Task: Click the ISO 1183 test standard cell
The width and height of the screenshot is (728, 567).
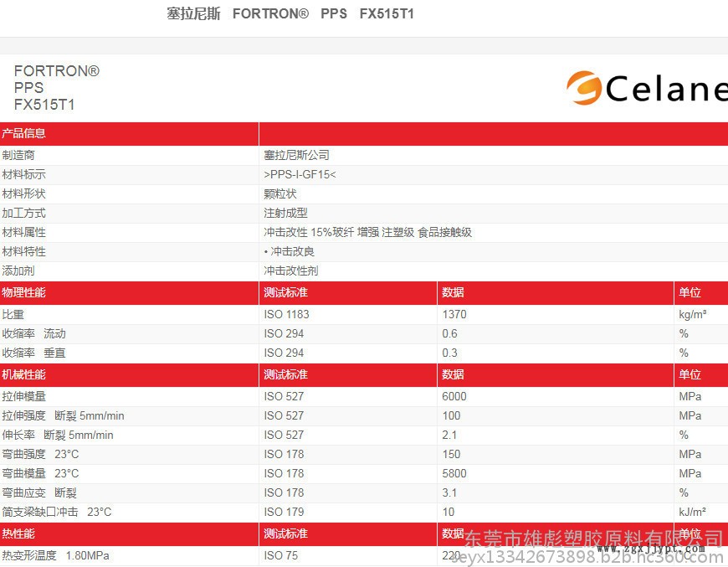Action: point(286,314)
